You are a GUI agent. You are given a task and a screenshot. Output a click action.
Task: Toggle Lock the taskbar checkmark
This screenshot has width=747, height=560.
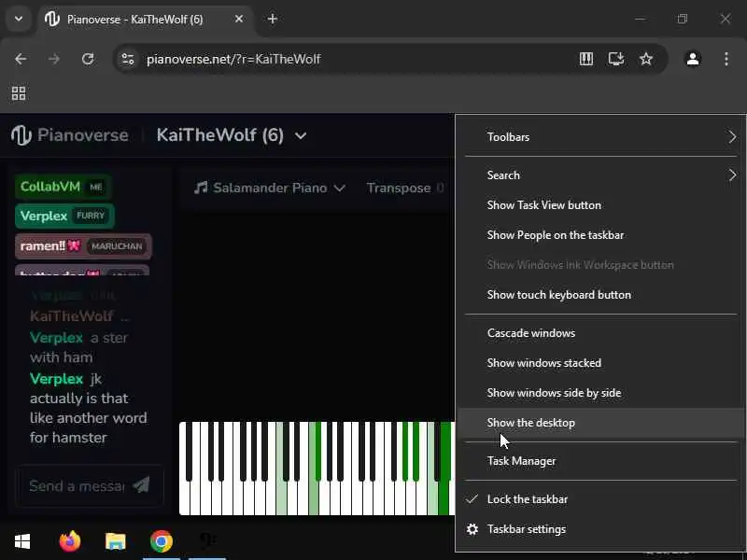coord(472,499)
